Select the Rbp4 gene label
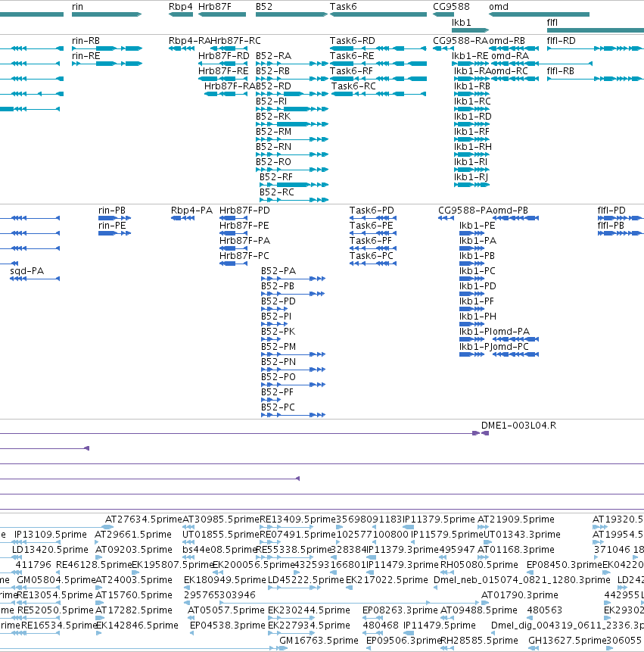This screenshot has width=644, height=652. [181, 7]
